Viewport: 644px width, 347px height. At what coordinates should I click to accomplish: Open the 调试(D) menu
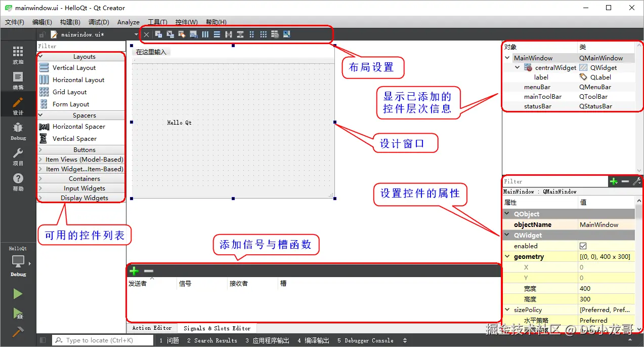pyautogui.click(x=99, y=22)
